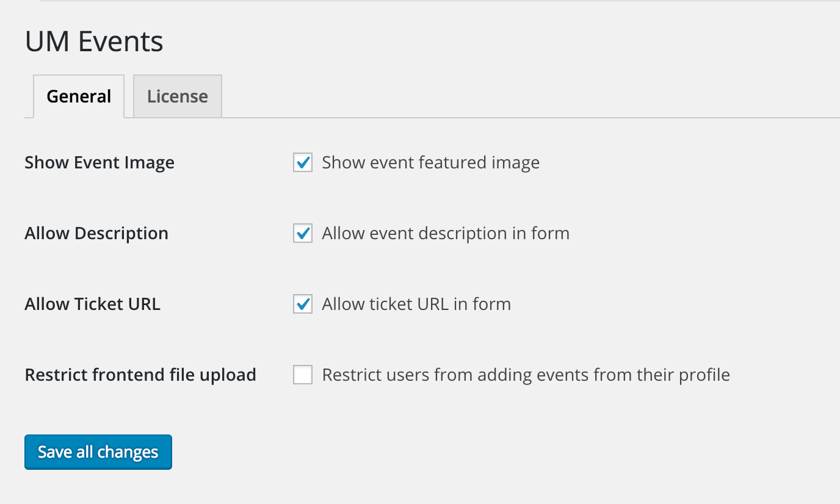Click the Save all changes button
Viewport: 840px width, 504px height.
click(98, 452)
